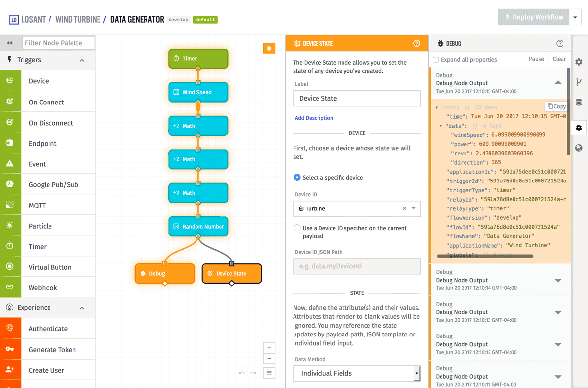Choose the Google Pub/Sub node icon
The height and width of the screenshot is (388, 588).
pyautogui.click(x=10, y=184)
